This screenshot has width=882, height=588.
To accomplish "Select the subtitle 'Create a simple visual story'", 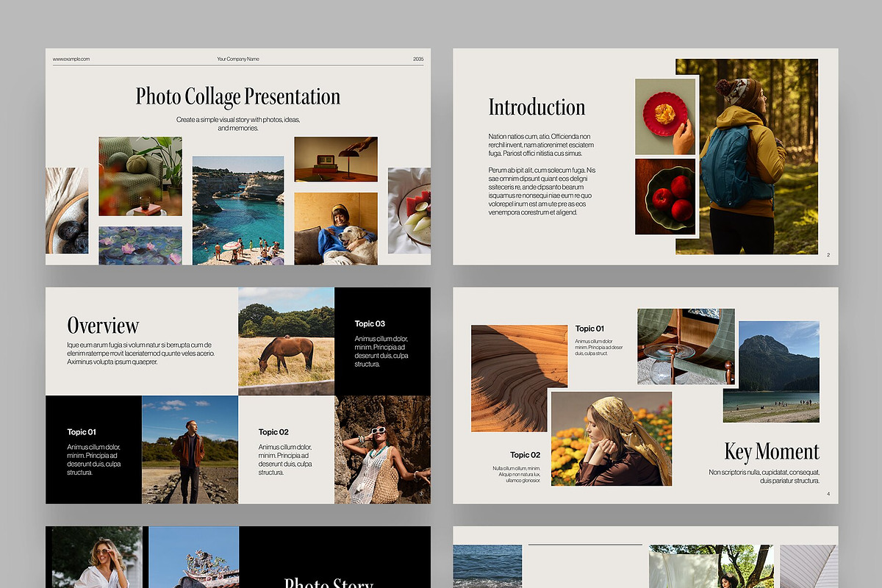I will coord(238,123).
